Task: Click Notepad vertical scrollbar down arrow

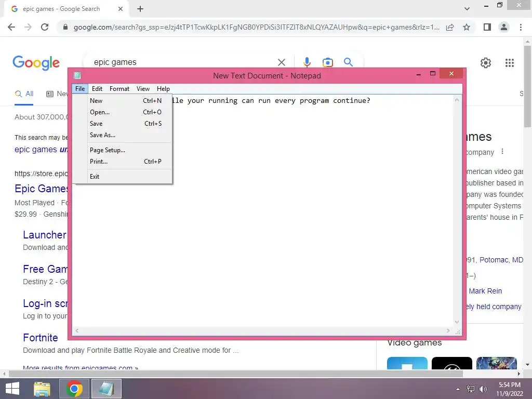Action: (457, 322)
